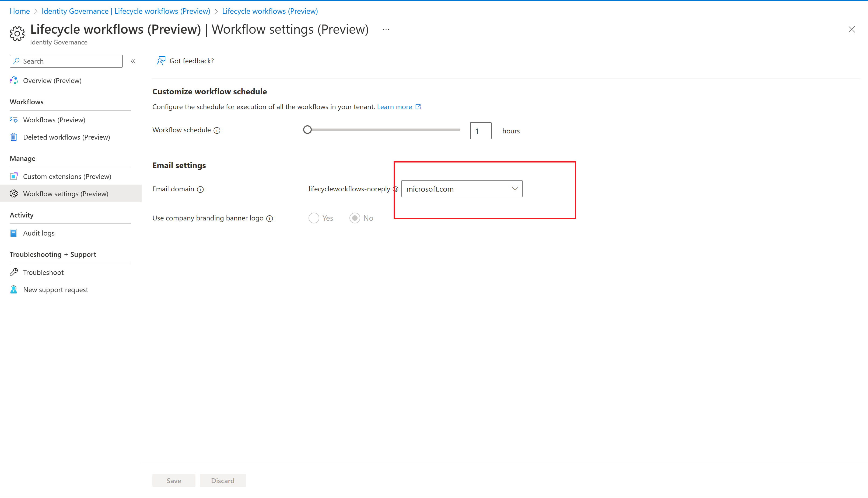Click the Troubleshoot icon
This screenshot has height=498, width=868.
pos(14,272)
